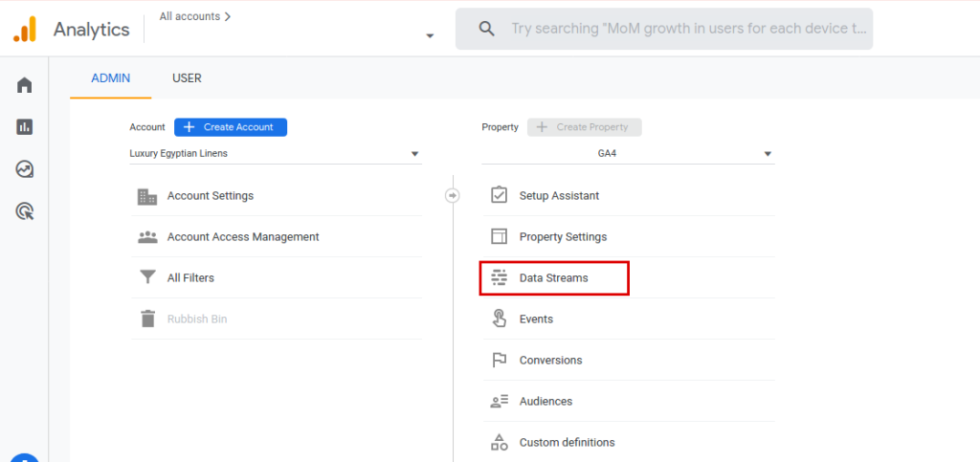980x462 pixels.
Task: Open Reports bar chart sidebar icon
Action: point(25,127)
